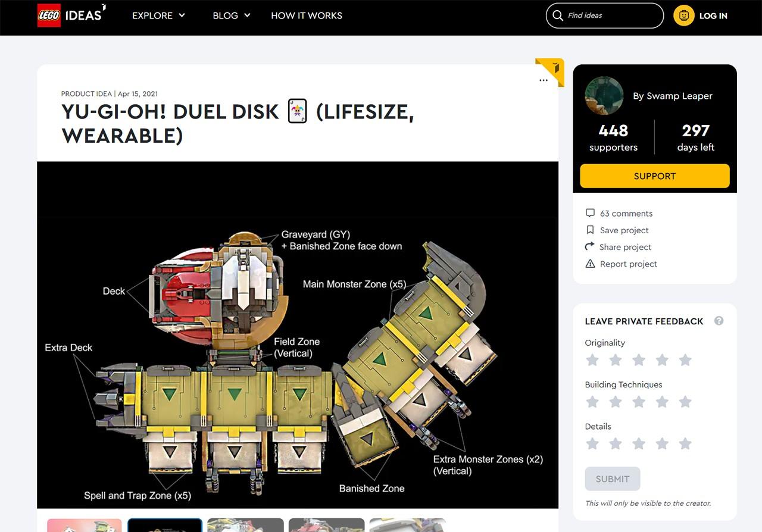The height and width of the screenshot is (532, 762).
Task: Rate Originality with five stars
Action: pyautogui.click(x=685, y=360)
